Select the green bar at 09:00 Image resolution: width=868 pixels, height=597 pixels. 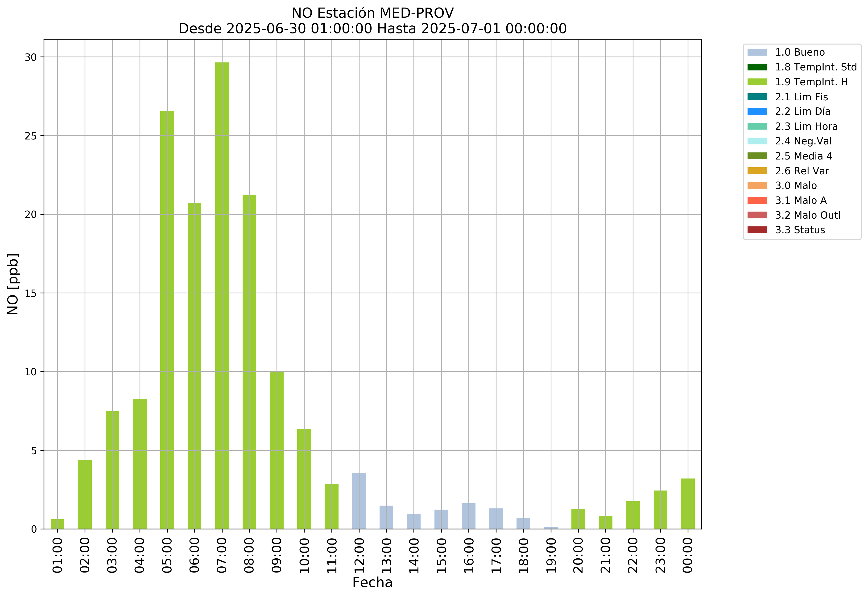point(277,450)
